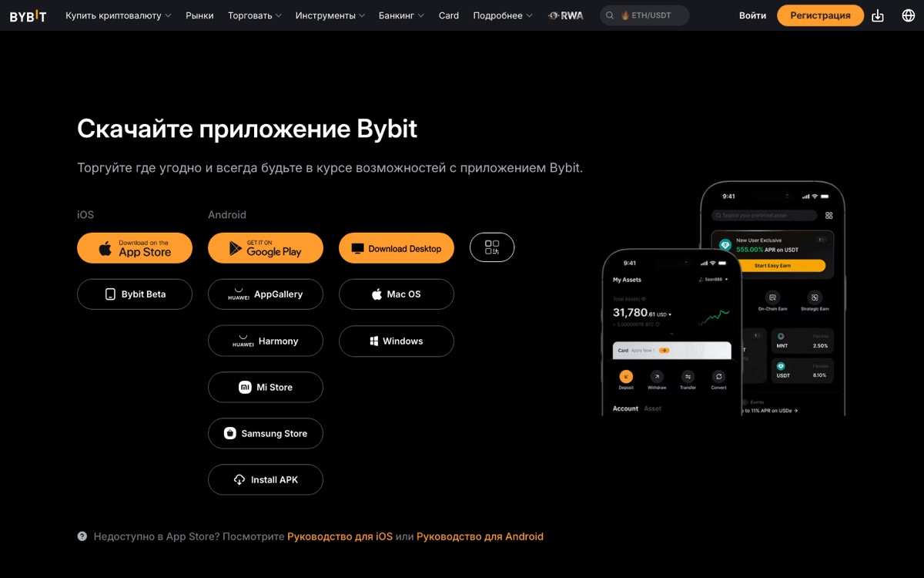This screenshot has width=924, height=578.
Task: Expand the Инструменты dropdown
Action: 330,15
